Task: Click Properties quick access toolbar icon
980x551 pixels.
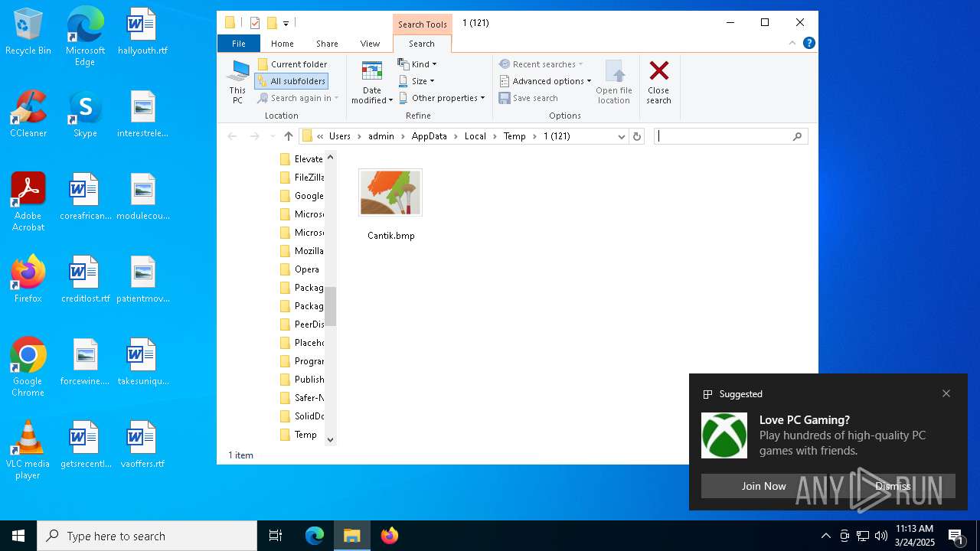Action: 255,23
